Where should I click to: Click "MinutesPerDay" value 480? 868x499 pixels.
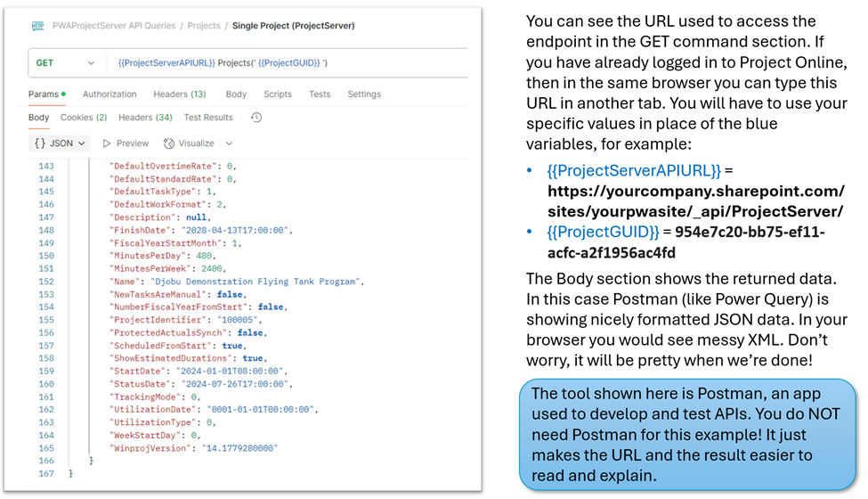point(204,257)
